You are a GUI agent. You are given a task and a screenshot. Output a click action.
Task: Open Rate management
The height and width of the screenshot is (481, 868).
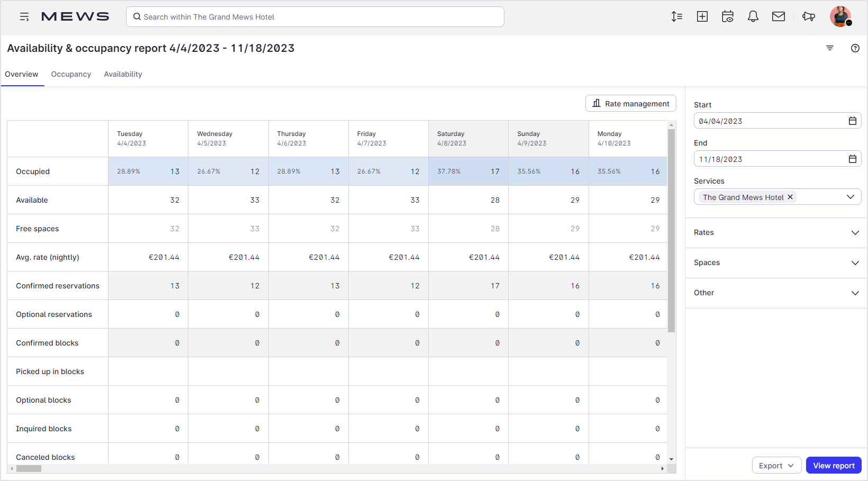[x=630, y=103]
